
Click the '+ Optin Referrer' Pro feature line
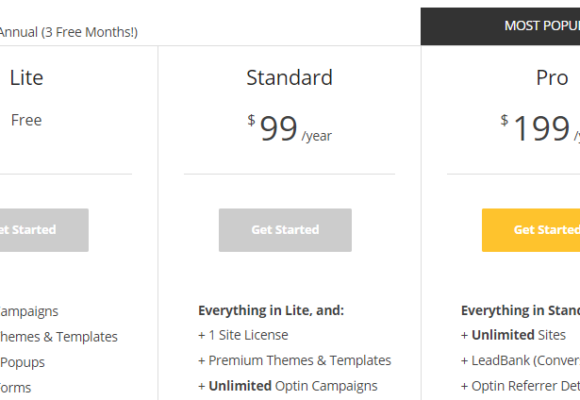tap(520, 386)
